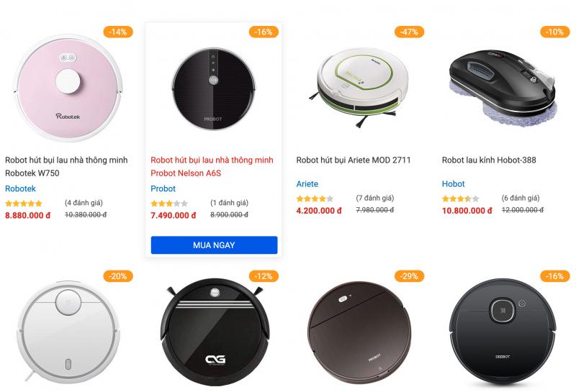Select the Hobot brand link
This screenshot has width=576, height=392.
point(454,184)
